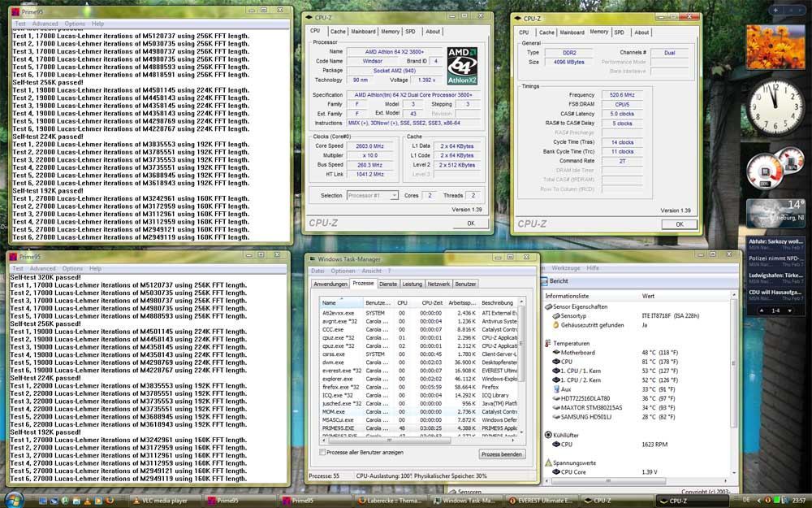Click the news feed previous arrow
The height and width of the screenshot is (508, 812).
tap(762, 310)
